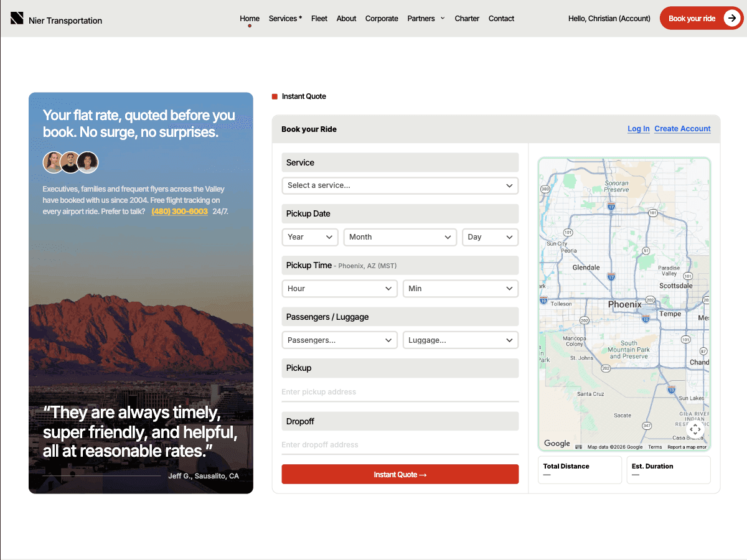This screenshot has width=747, height=560.
Task: Open the Corporate page
Action: click(382, 19)
